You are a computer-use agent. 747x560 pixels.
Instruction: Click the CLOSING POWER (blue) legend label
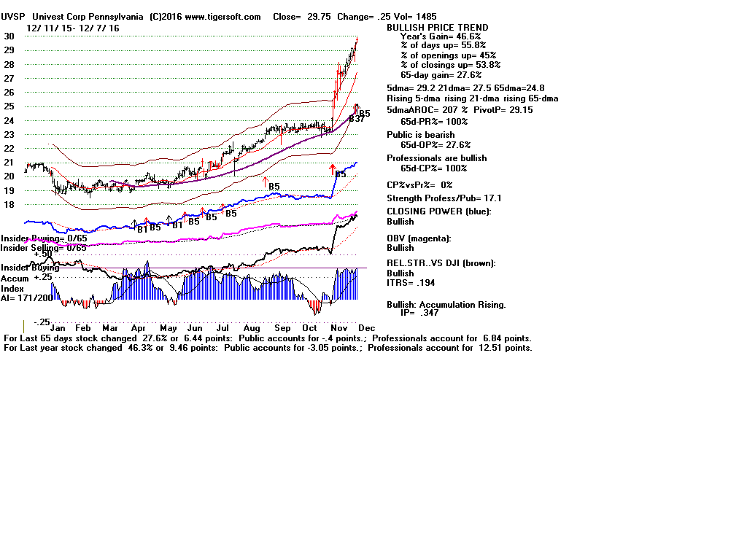(x=438, y=211)
